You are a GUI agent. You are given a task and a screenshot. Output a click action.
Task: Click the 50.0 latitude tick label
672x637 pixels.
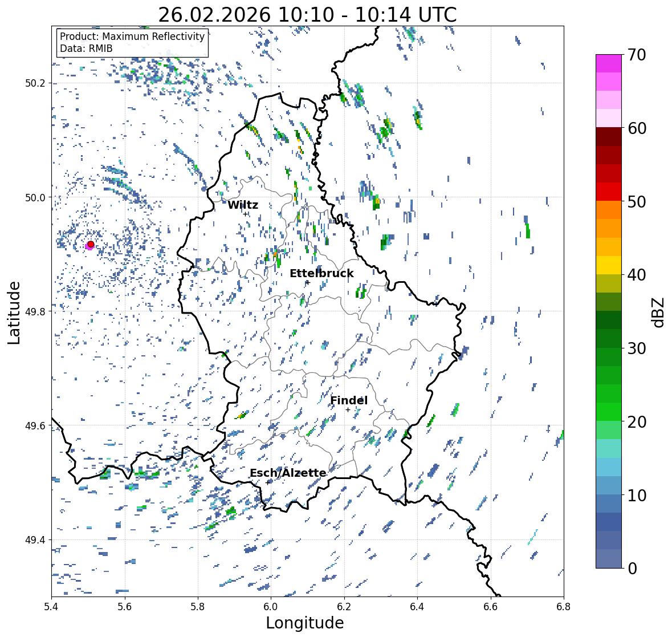(35, 198)
